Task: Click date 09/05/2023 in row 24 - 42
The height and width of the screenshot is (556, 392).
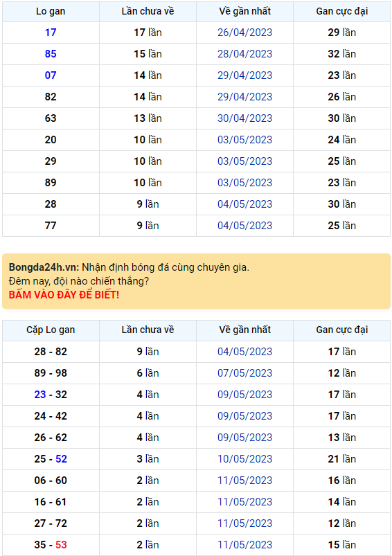Action: pyautogui.click(x=244, y=416)
